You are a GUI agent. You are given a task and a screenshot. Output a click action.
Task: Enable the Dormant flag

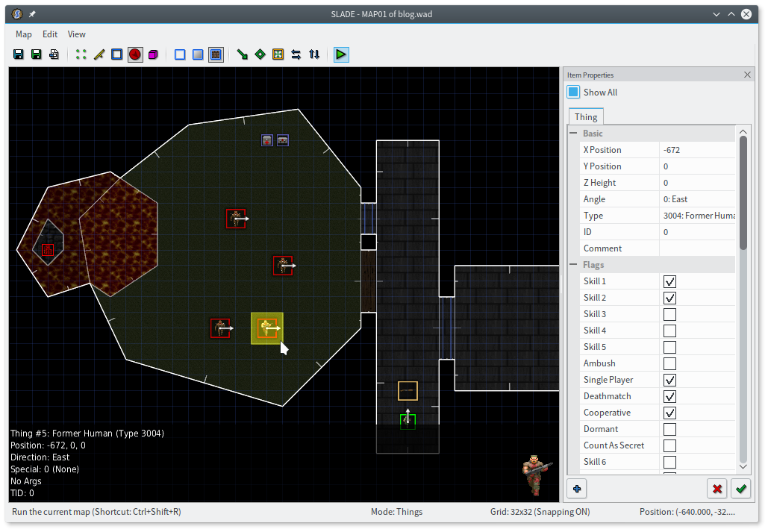pos(669,429)
